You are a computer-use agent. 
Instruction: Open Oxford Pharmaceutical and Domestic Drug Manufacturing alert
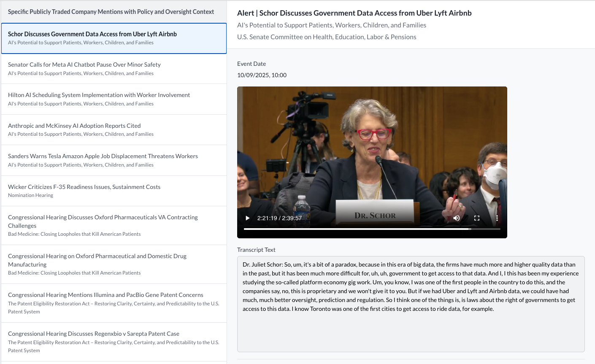point(114,264)
